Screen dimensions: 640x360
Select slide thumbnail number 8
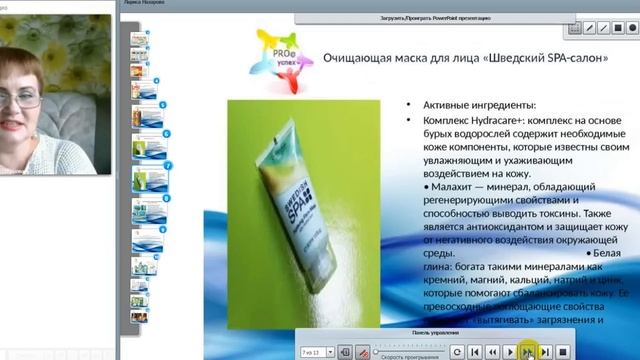coord(149,211)
